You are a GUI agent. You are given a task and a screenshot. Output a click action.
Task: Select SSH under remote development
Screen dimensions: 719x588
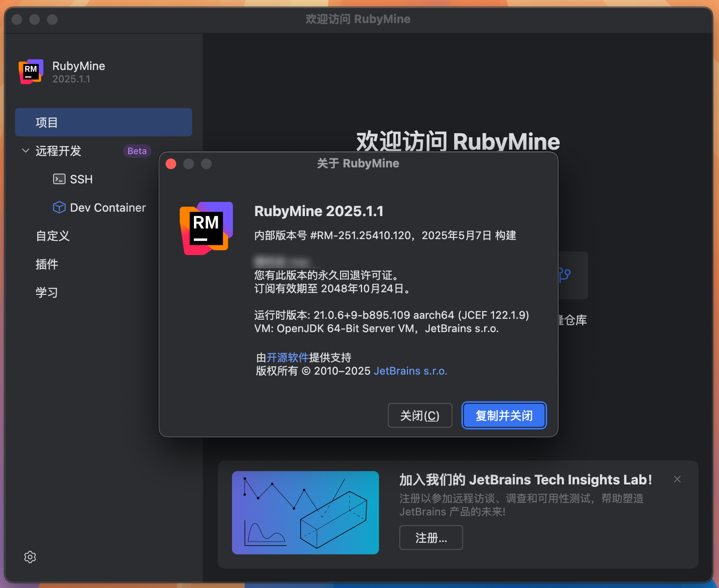coord(81,179)
